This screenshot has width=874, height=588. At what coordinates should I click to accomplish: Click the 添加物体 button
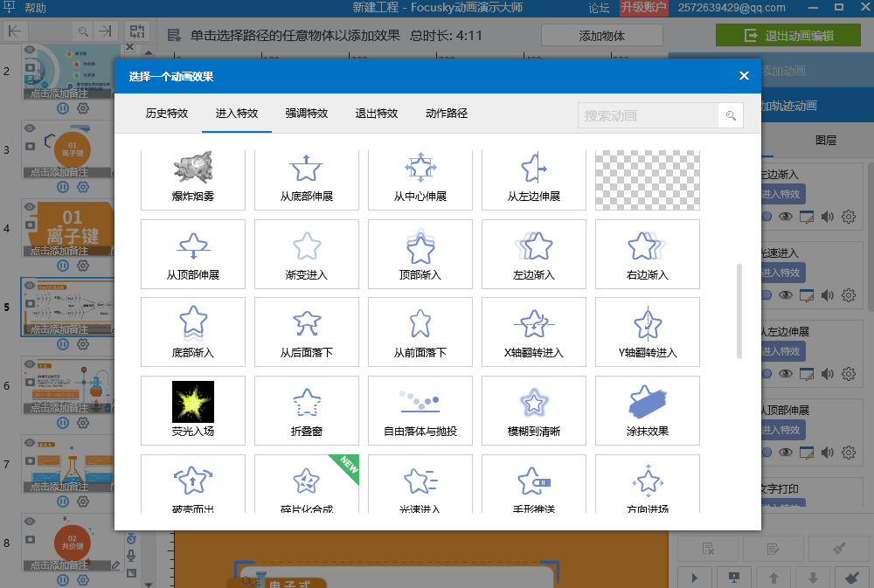point(602,36)
